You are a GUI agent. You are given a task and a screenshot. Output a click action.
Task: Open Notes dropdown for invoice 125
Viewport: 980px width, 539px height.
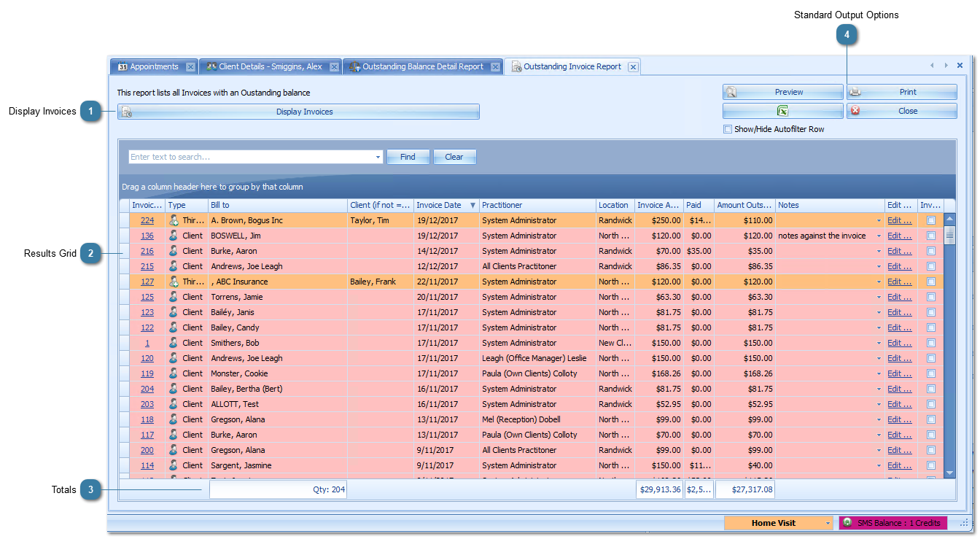pyautogui.click(x=879, y=297)
